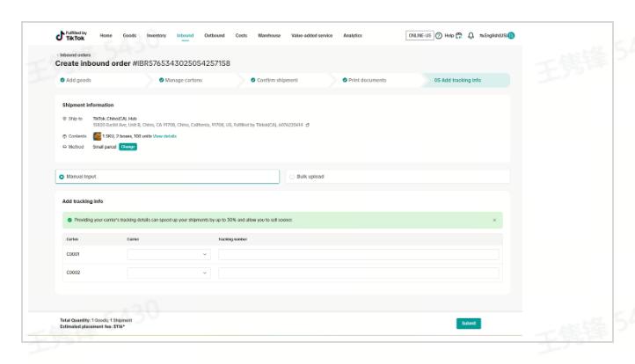Open the user avatar menu

pos(512,36)
